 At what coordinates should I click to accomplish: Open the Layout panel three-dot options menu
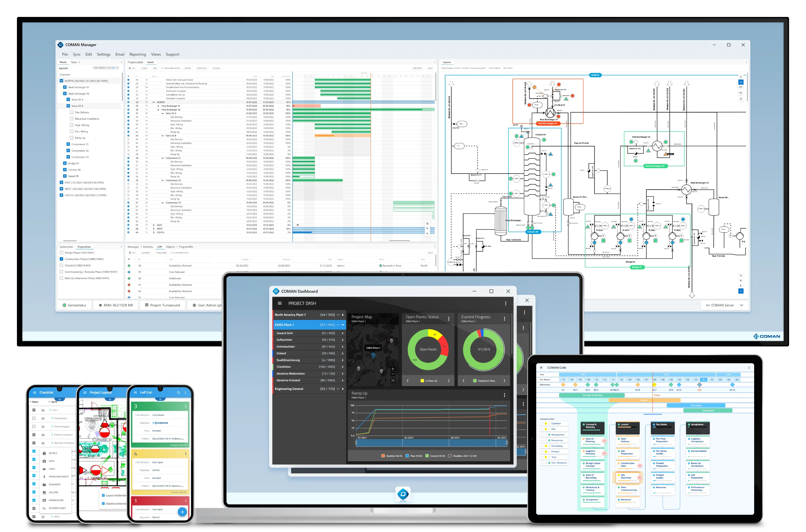[746, 62]
